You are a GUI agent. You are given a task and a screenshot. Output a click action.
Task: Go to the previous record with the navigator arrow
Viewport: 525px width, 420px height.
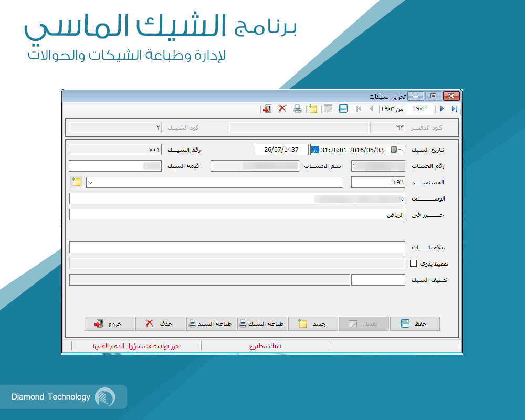point(371,109)
